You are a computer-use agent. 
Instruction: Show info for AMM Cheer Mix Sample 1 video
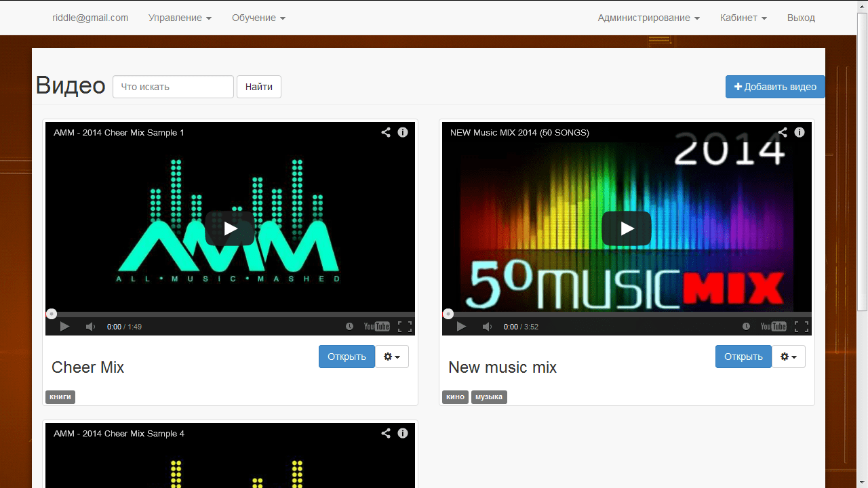point(403,132)
